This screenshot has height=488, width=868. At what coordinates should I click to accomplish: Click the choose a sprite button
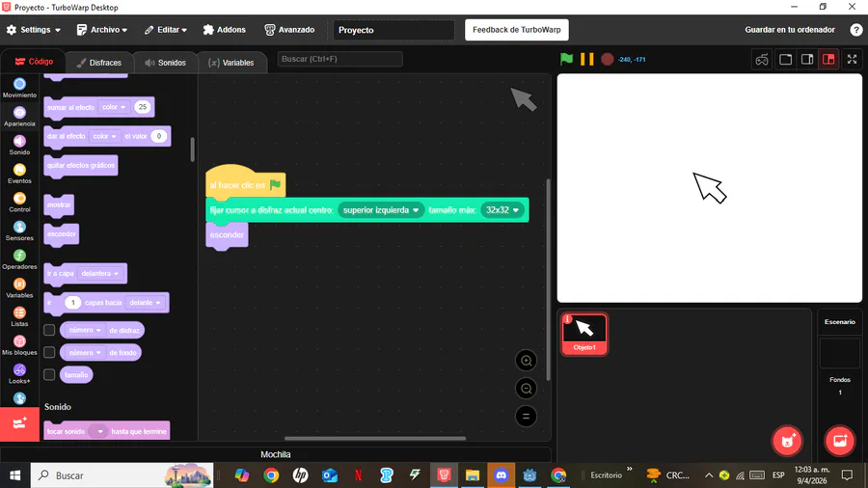pos(787,441)
